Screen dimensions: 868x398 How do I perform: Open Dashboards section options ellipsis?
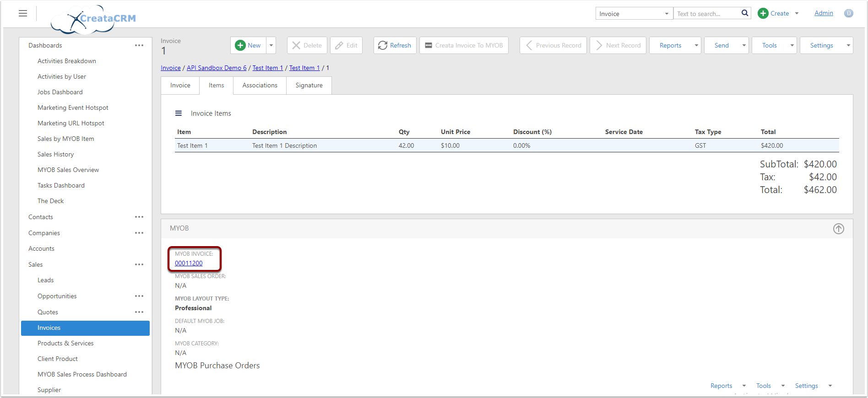[139, 45]
